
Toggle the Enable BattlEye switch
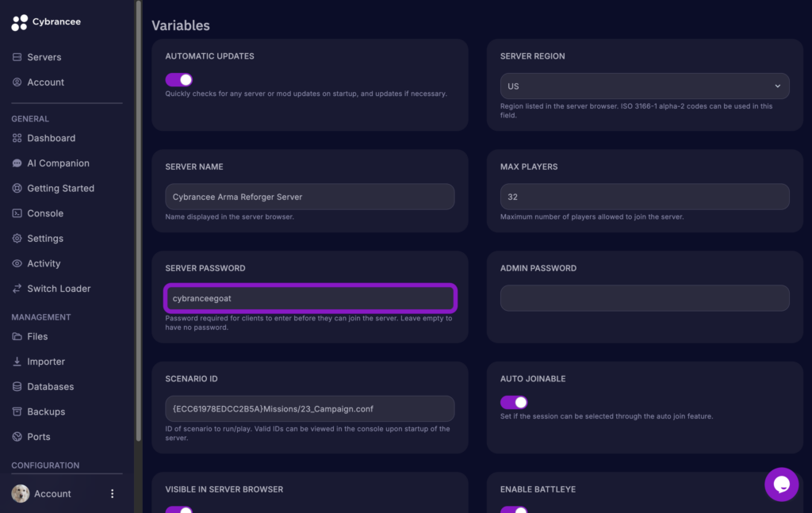coord(514,509)
